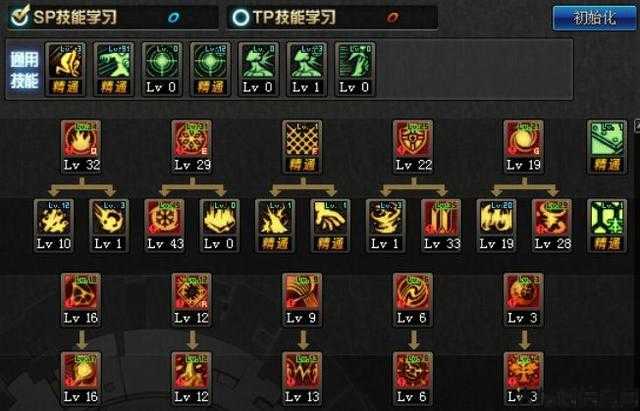Click the red ring icon beside TP技能学习
Image resolution: width=640 pixels, height=411 pixels.
393,18
